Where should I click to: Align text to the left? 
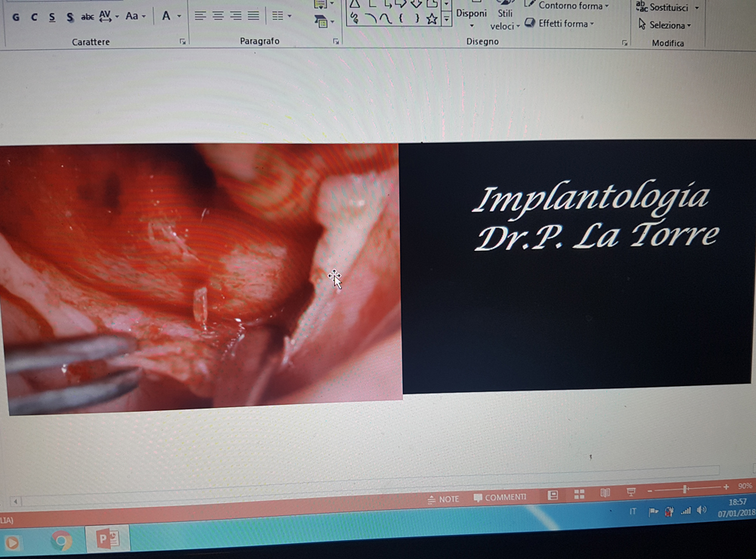[200, 16]
